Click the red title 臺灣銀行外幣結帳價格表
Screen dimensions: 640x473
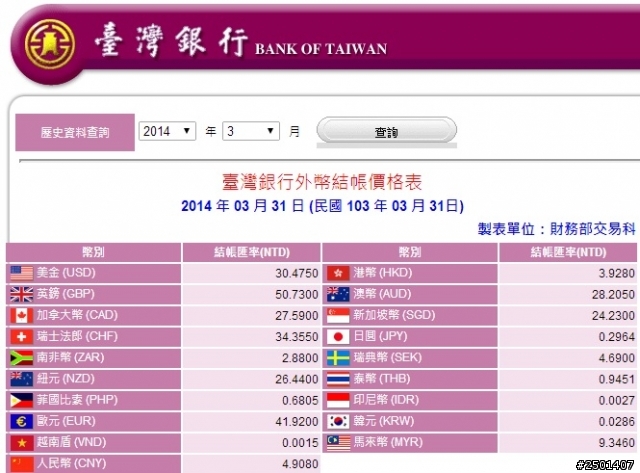322,182
